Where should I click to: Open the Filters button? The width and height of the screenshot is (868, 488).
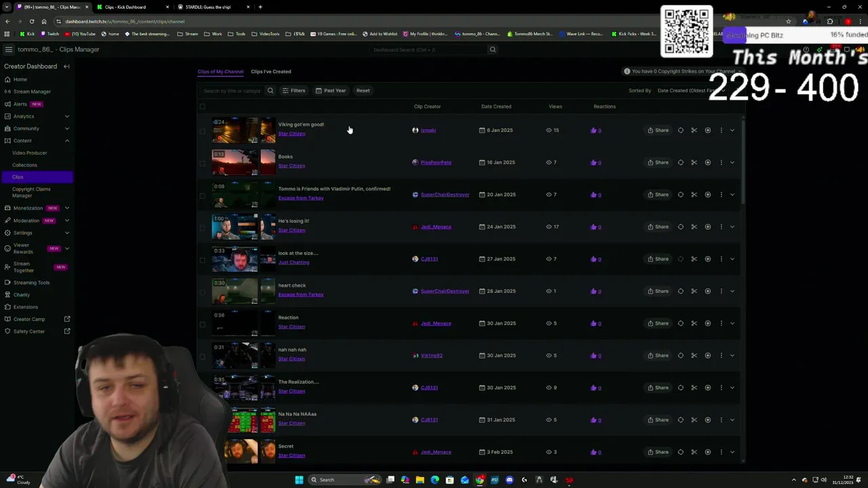click(x=294, y=90)
